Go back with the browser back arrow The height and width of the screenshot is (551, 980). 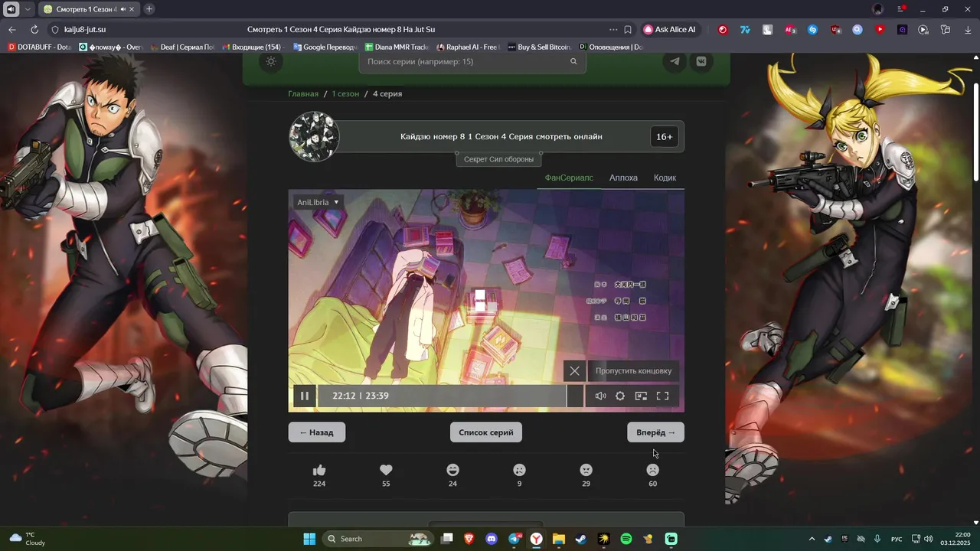click(12, 29)
